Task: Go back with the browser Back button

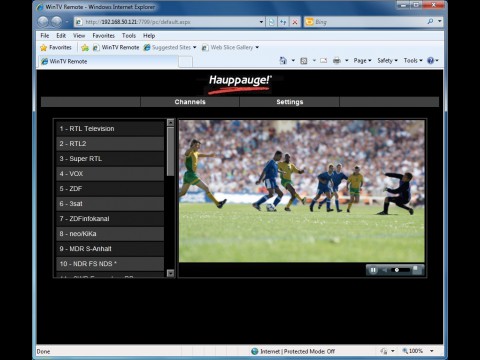Action: coord(43,22)
